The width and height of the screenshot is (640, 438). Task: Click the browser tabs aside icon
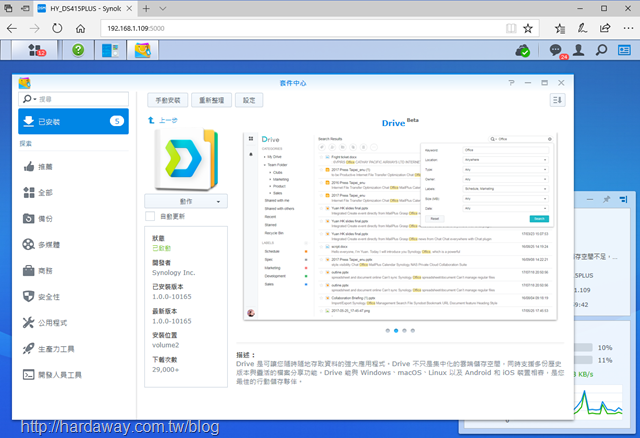tap(8, 9)
